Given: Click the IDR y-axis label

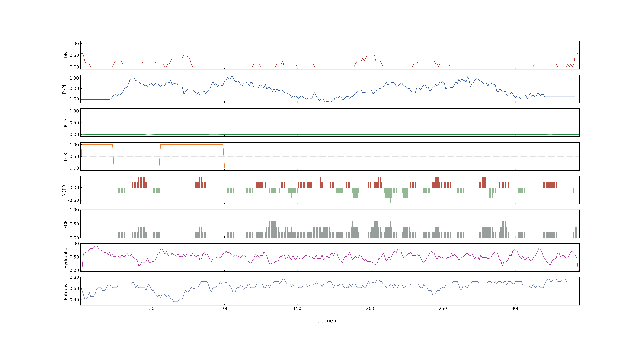Looking at the screenshot, I should [x=66, y=55].
